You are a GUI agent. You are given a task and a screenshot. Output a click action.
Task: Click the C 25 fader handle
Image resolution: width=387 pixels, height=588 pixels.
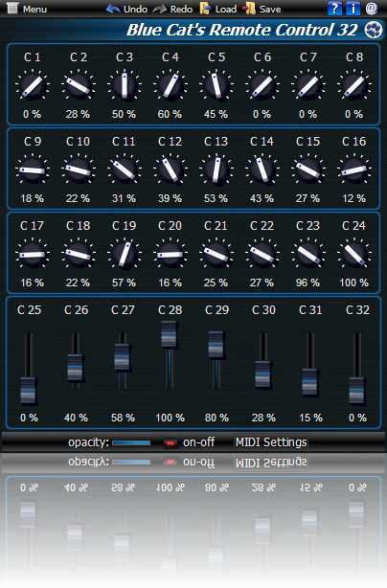28,391
